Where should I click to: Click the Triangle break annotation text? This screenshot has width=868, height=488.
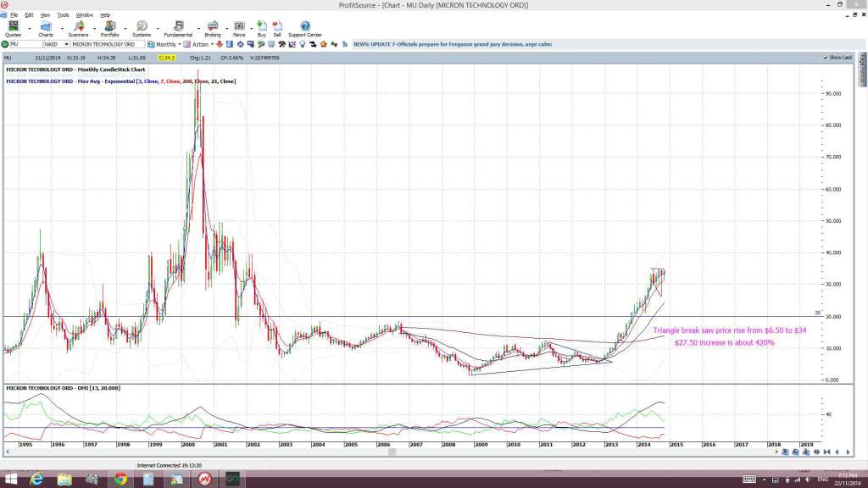point(730,330)
